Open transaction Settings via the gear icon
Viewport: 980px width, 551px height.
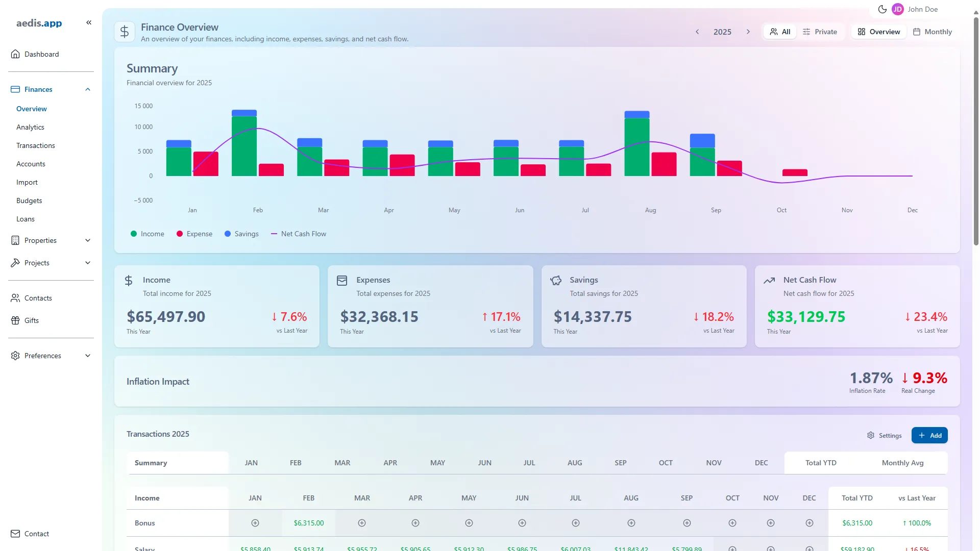pos(884,435)
